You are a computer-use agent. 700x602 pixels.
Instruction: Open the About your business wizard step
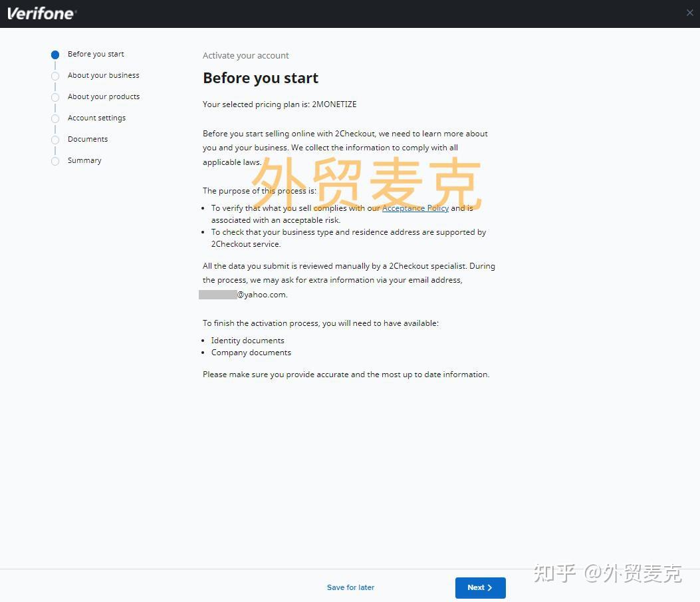[x=103, y=76]
